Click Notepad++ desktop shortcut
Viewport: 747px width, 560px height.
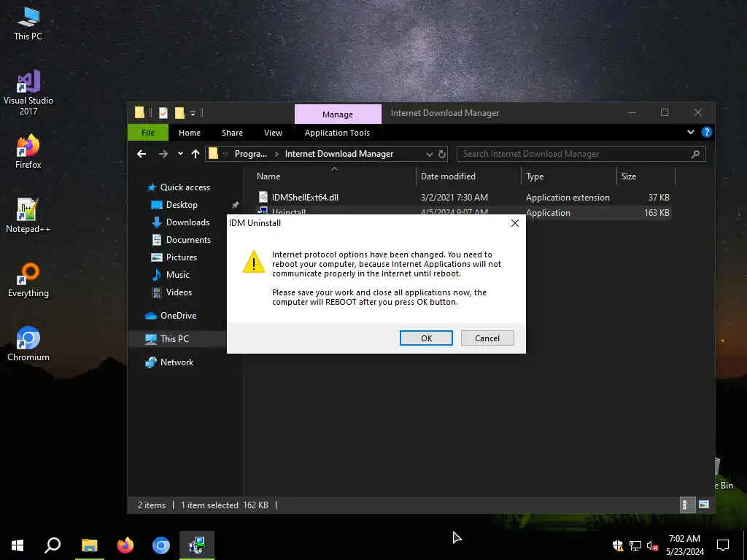point(28,216)
